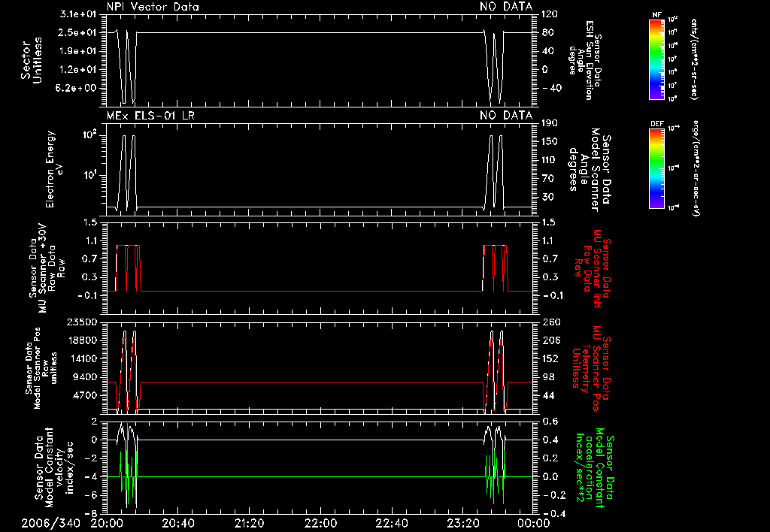Click the 6.2e+00 tick on Sector axis
This screenshot has height=532, width=770.
tap(77, 88)
